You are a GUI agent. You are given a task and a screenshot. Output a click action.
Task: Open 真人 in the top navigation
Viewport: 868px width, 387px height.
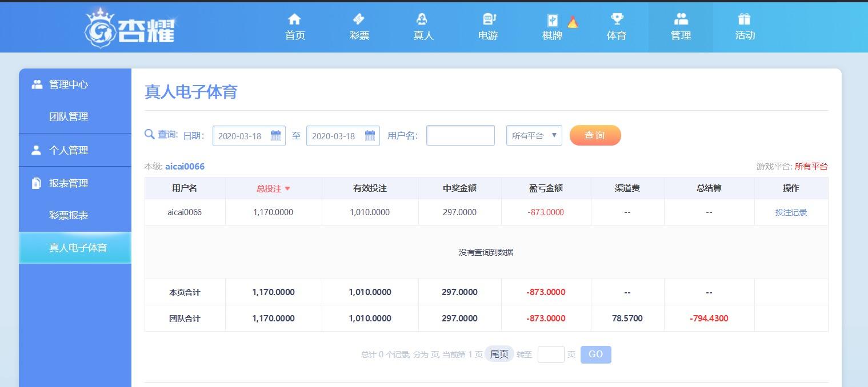[x=423, y=35]
